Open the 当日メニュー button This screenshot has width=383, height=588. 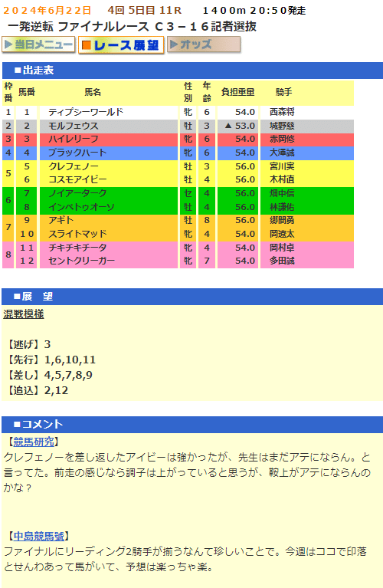tap(38, 45)
